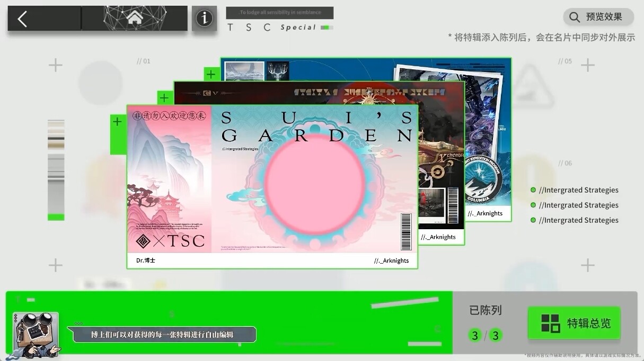Open 特辑总览 overview button
Viewport: 644px width, 361px height.
(x=574, y=323)
